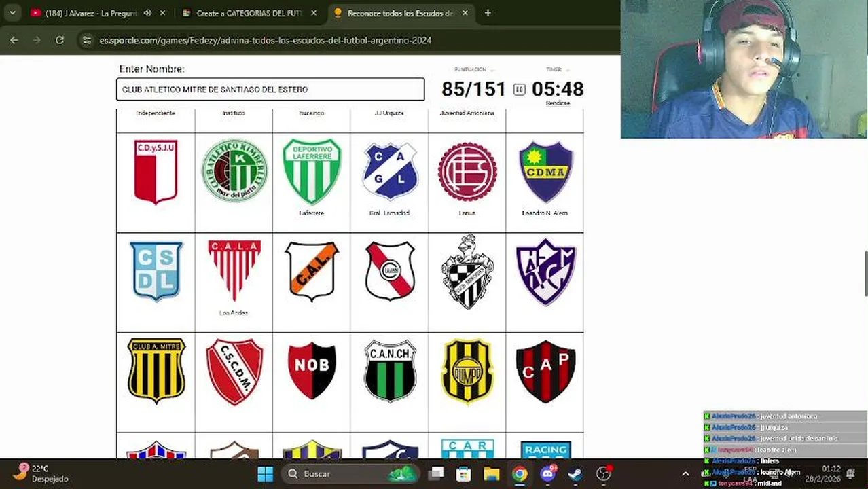Expand the Puntuación dropdown arrow

[492, 70]
